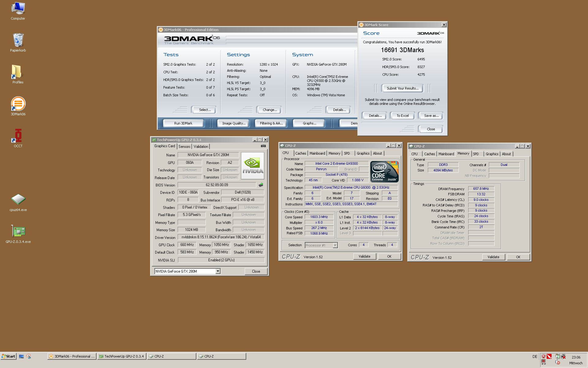Select the cpuz64.exe desktop icon
This screenshot has width=588, height=368.
point(18,202)
